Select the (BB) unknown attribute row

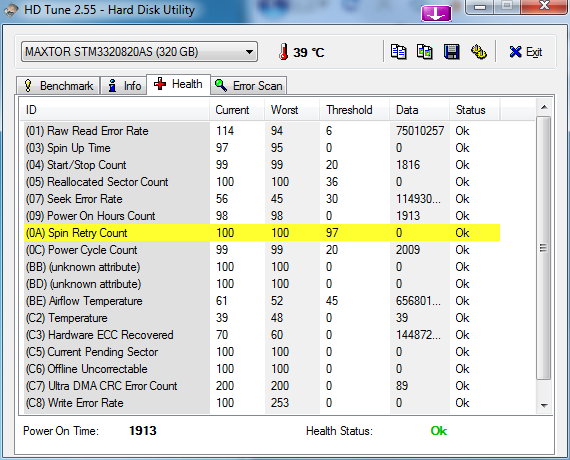262,267
